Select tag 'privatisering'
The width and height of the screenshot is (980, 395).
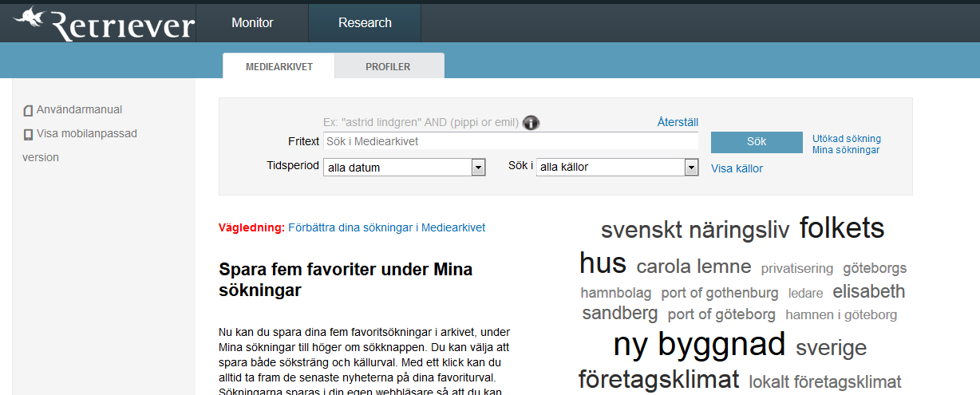(x=797, y=269)
